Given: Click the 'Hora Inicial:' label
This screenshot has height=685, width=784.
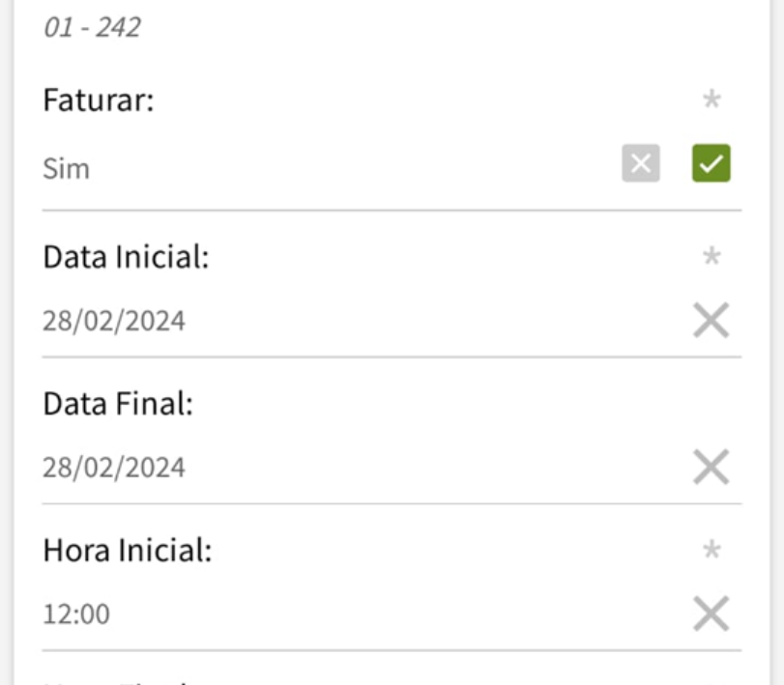Looking at the screenshot, I should point(127,552).
